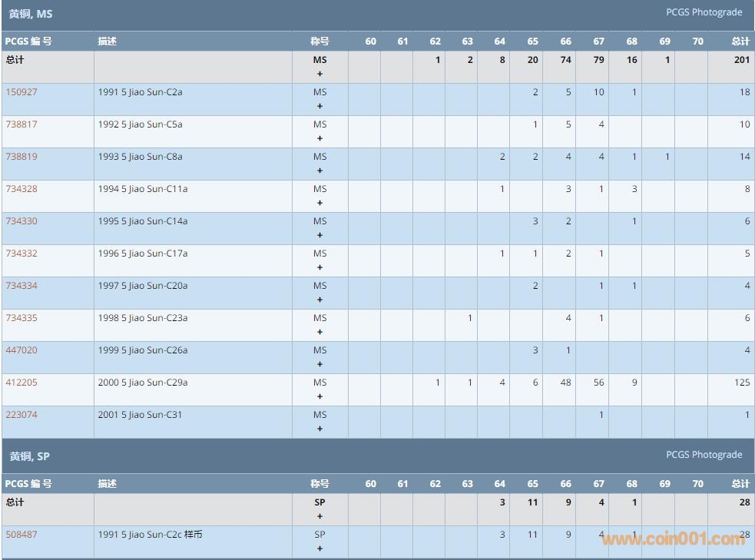Open the 508487 specimen coin link
Viewport: 755px width, 560px height.
tap(22, 535)
